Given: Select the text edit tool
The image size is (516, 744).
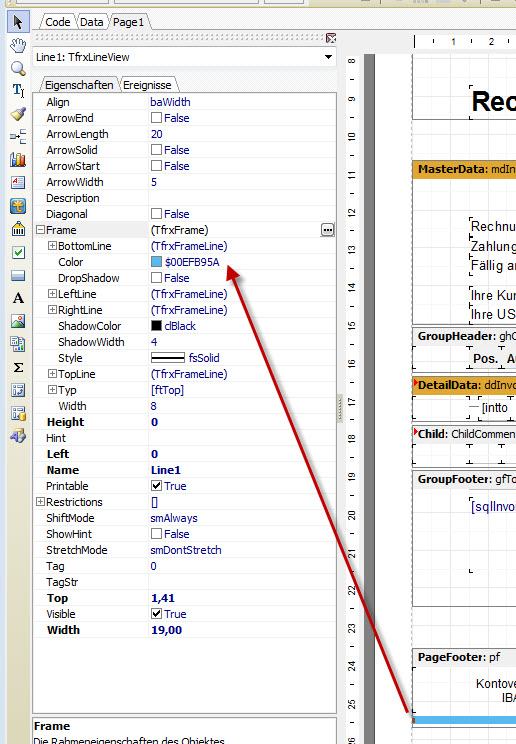Looking at the screenshot, I should (18, 90).
